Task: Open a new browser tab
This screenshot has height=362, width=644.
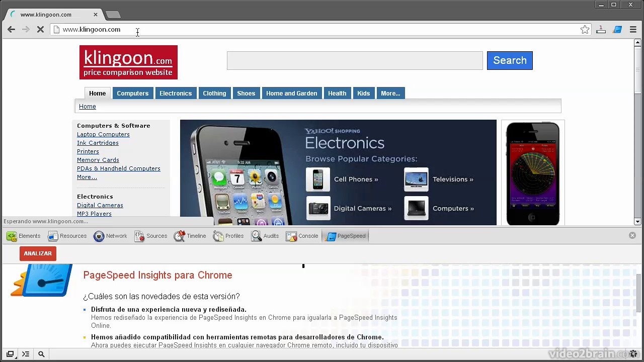Action: click(x=113, y=15)
